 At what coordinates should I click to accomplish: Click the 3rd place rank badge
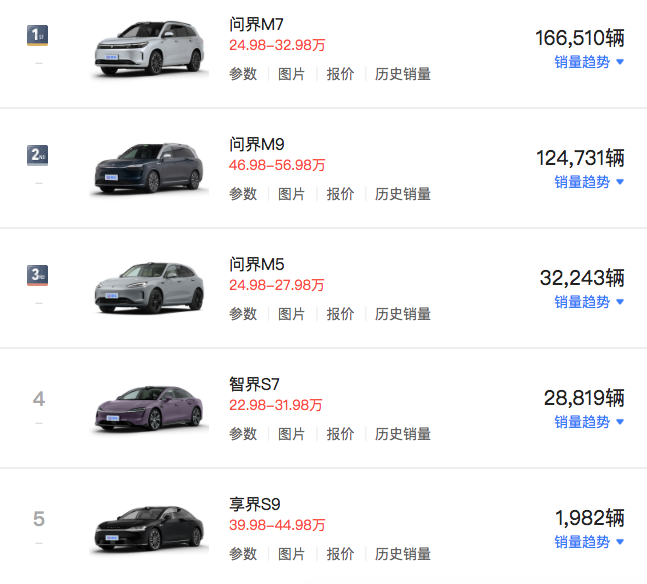38,275
